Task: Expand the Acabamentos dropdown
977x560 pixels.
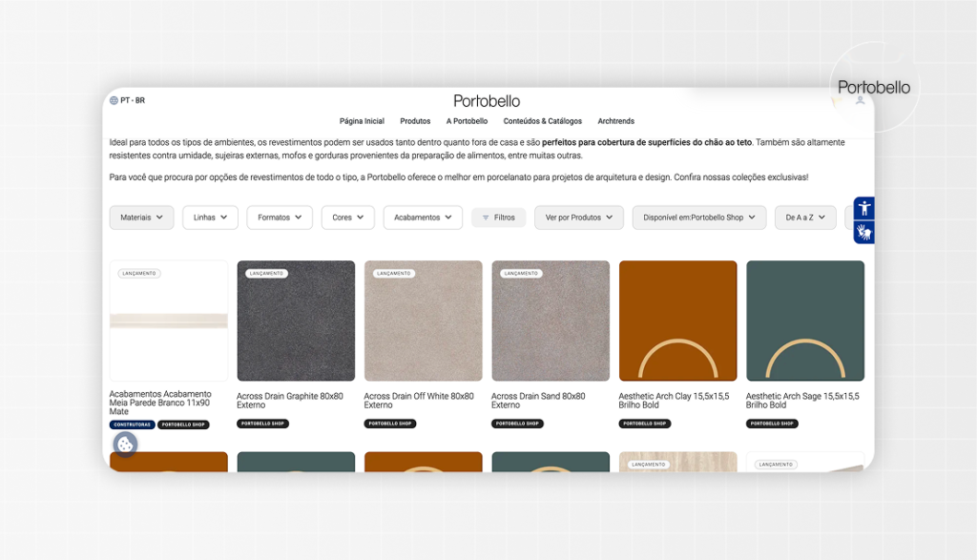Action: 423,218
